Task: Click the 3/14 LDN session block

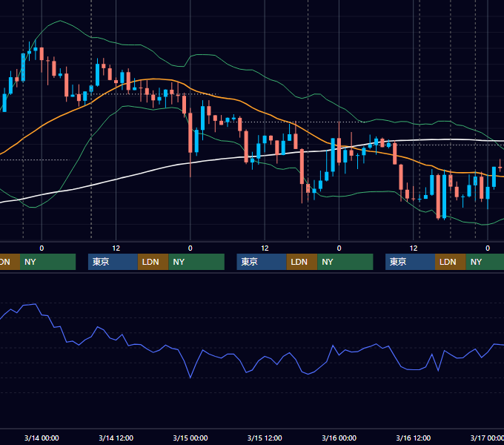Action: [x=153, y=262]
